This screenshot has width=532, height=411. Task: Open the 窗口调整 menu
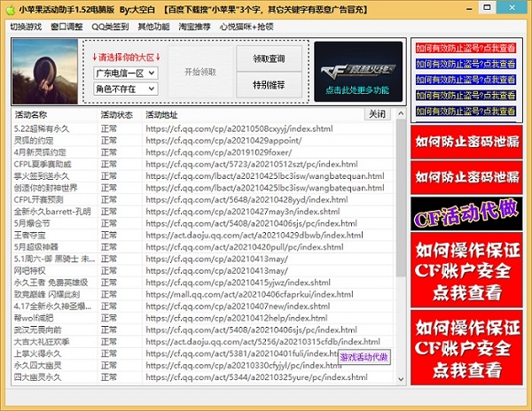(x=66, y=27)
